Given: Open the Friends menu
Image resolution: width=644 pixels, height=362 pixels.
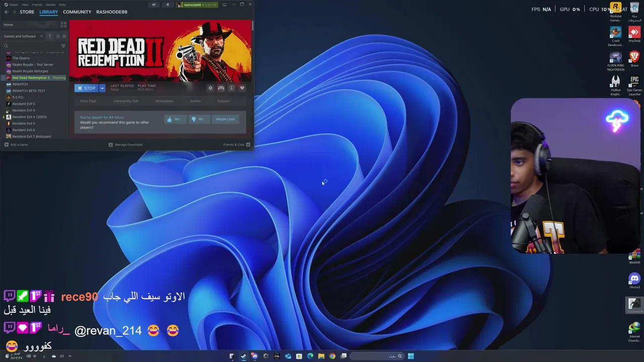Looking at the screenshot, I should coord(37,5).
